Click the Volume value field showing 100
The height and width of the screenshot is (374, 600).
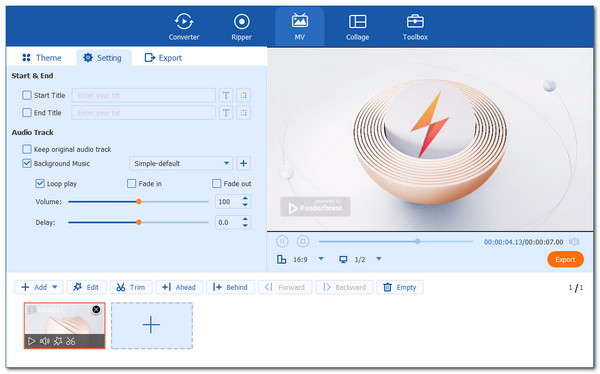click(228, 201)
